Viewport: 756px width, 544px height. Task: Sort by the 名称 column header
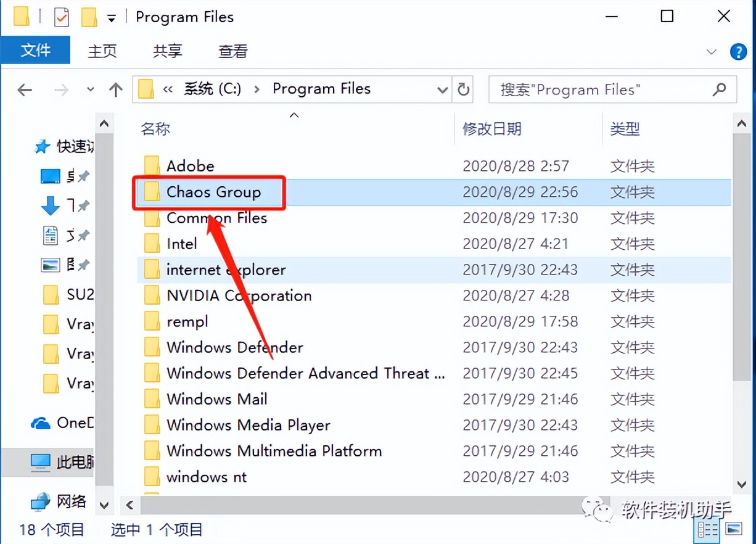click(155, 129)
